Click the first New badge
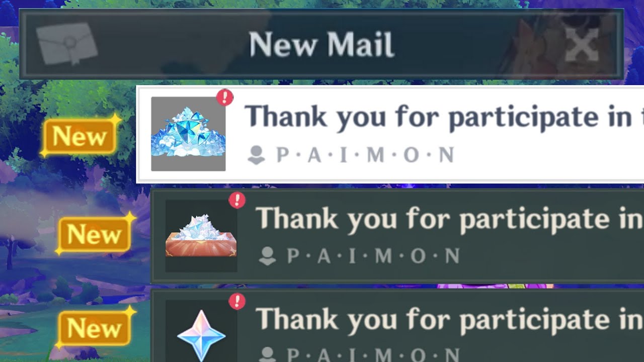Image resolution: width=644 pixels, height=362 pixels. (80, 136)
